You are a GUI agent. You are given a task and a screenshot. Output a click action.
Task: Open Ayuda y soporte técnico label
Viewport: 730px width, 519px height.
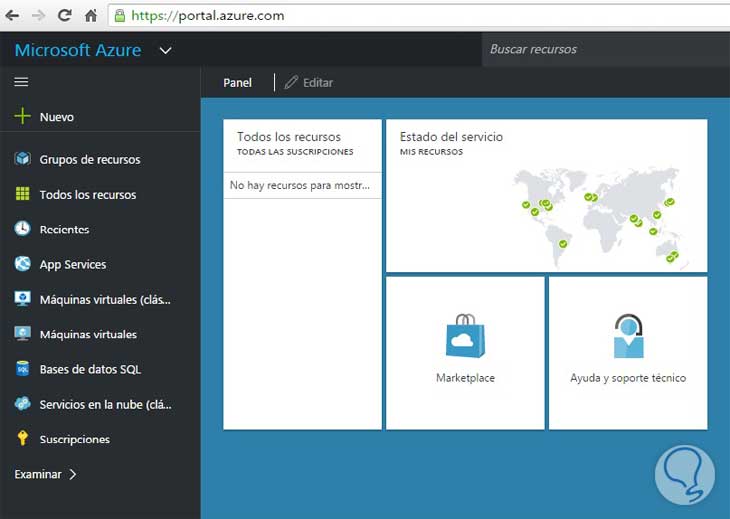coord(628,378)
